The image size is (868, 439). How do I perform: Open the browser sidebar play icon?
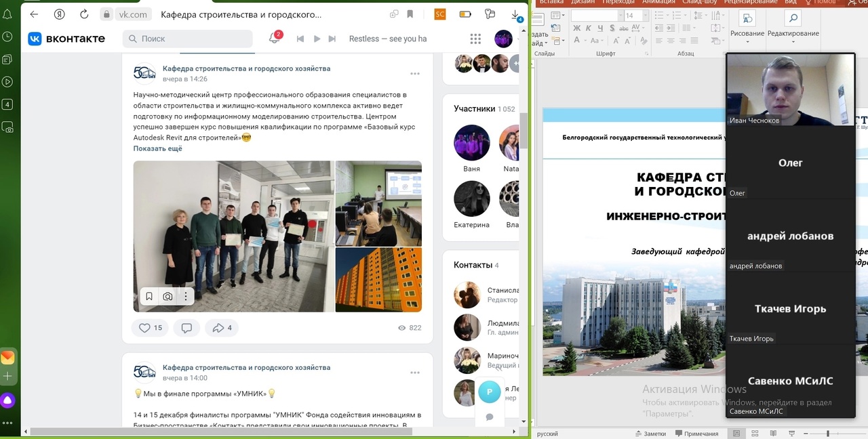pos(7,82)
